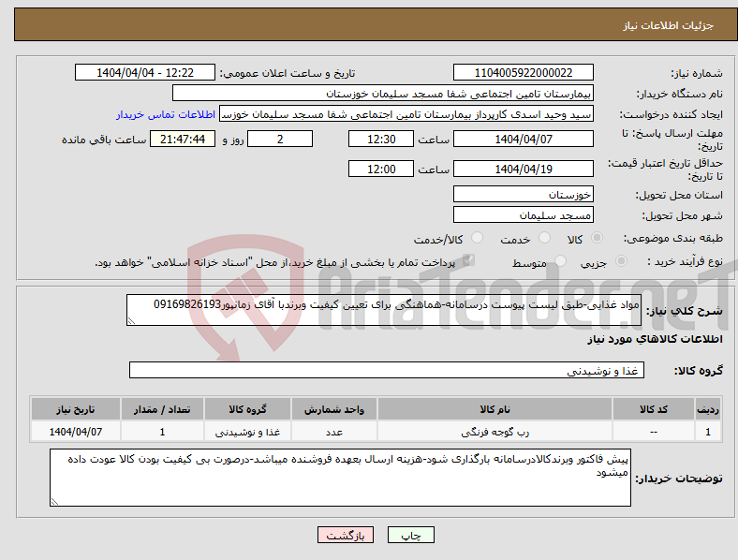Image resolution: width=738 pixels, height=560 pixels.
Task: Click the غذا و نوشیدنی table cell
Action: (x=247, y=432)
